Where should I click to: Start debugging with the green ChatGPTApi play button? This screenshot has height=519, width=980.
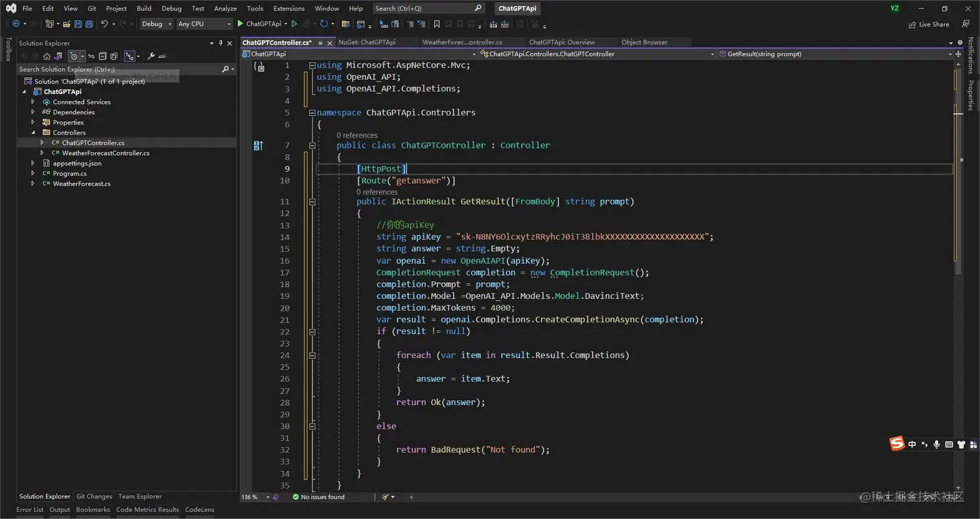click(x=240, y=24)
